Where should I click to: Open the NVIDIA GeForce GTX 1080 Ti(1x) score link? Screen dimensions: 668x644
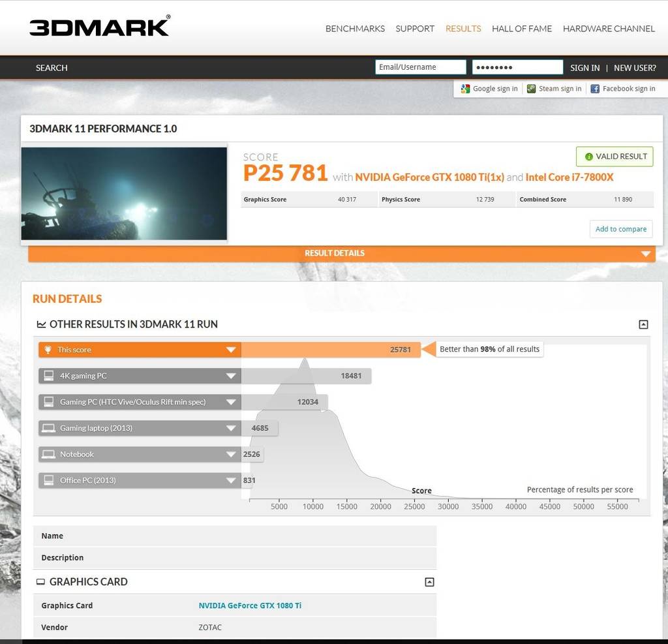(429, 177)
